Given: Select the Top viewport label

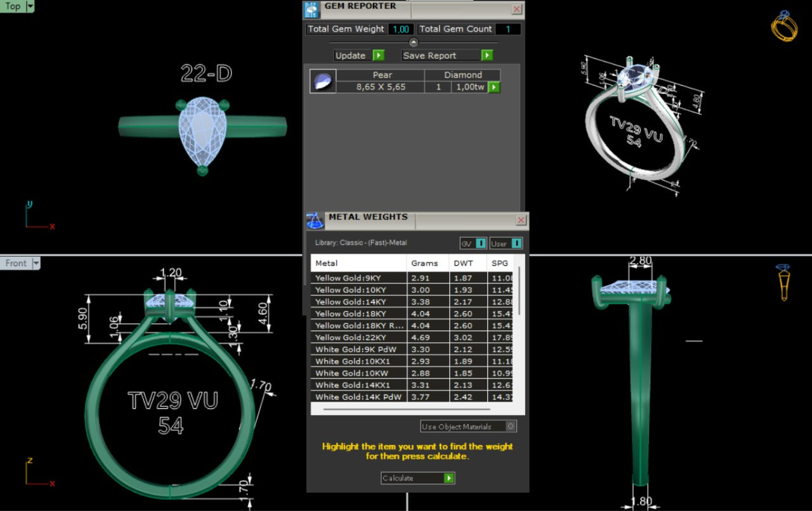Looking at the screenshot, I should [x=13, y=6].
